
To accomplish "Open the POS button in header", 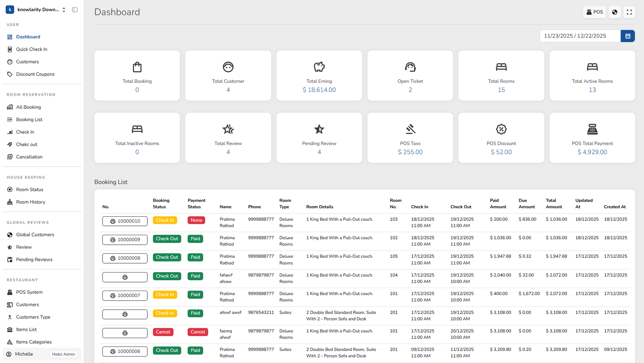I will coord(594,12).
